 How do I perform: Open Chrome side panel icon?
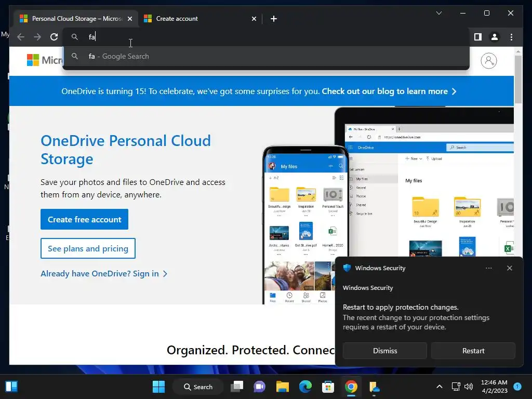[478, 37]
